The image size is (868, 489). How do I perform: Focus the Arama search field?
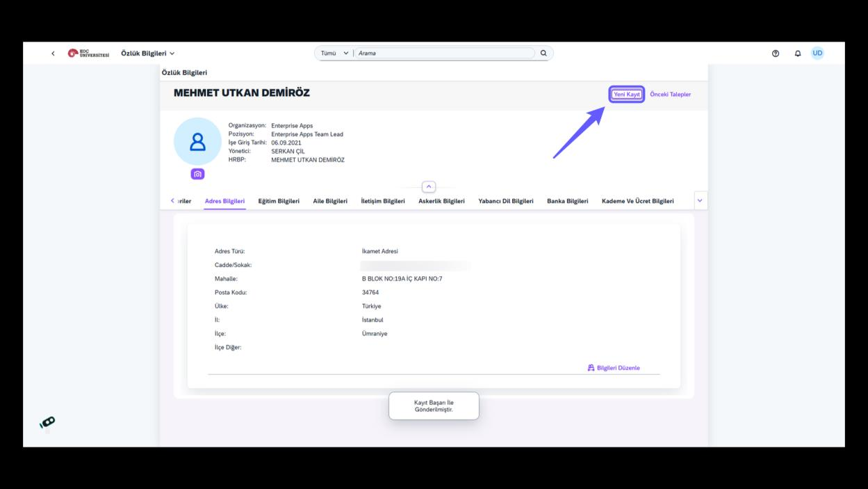point(445,54)
